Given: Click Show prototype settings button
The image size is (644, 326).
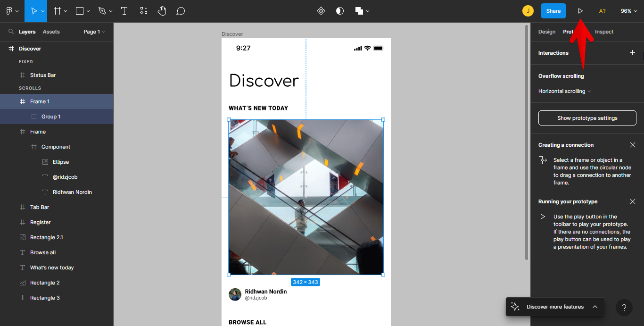Looking at the screenshot, I should coord(587,118).
